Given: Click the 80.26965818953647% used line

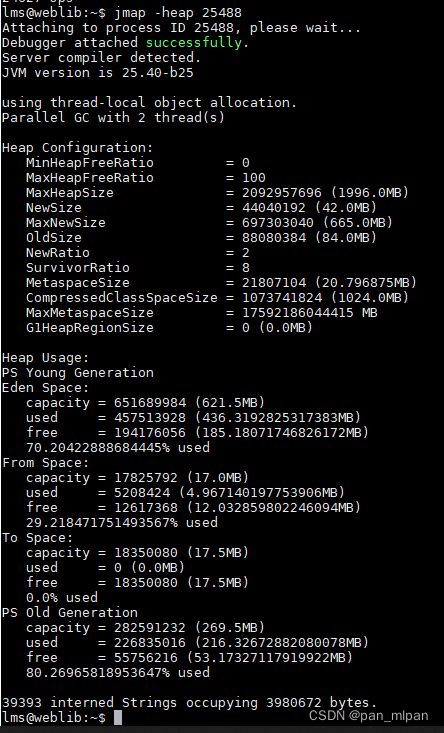Looking at the screenshot, I should pyautogui.click(x=118, y=673).
